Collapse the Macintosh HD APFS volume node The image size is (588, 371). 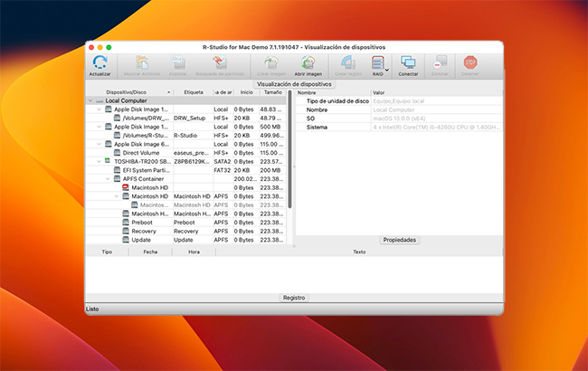[117, 196]
